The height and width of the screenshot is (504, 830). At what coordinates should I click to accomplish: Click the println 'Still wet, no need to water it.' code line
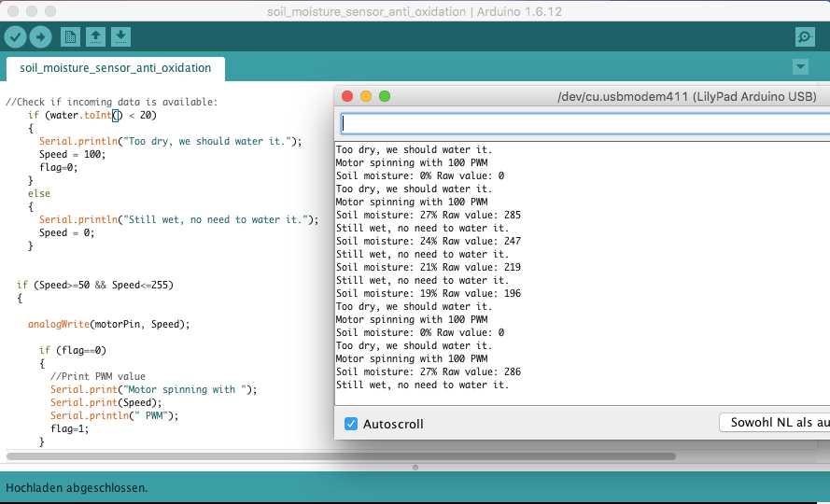(x=179, y=219)
